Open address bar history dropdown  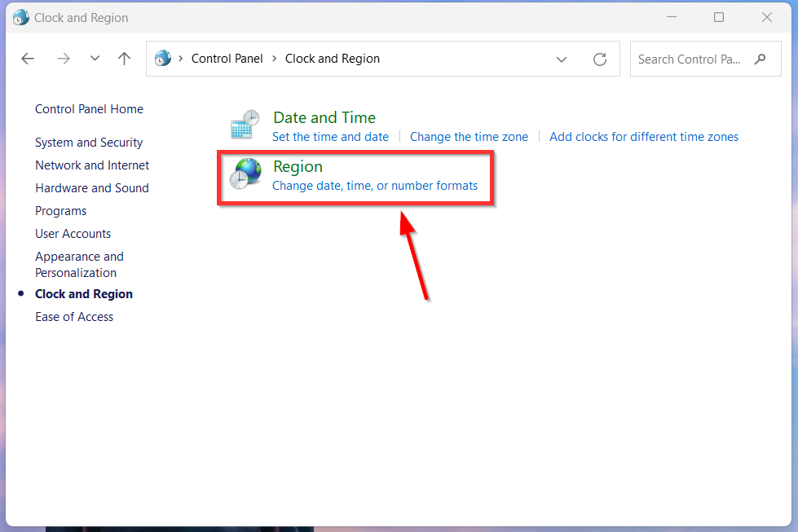[x=562, y=59]
